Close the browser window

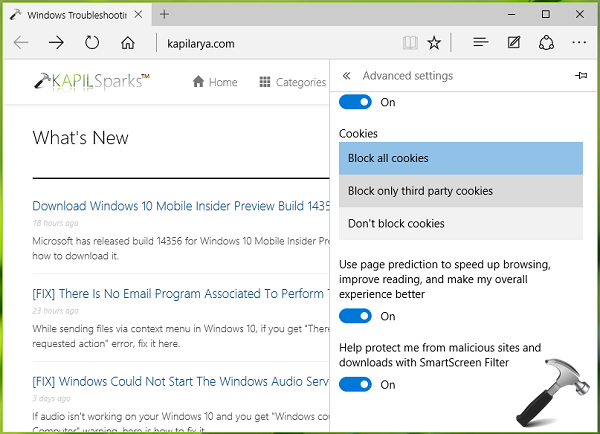580,15
